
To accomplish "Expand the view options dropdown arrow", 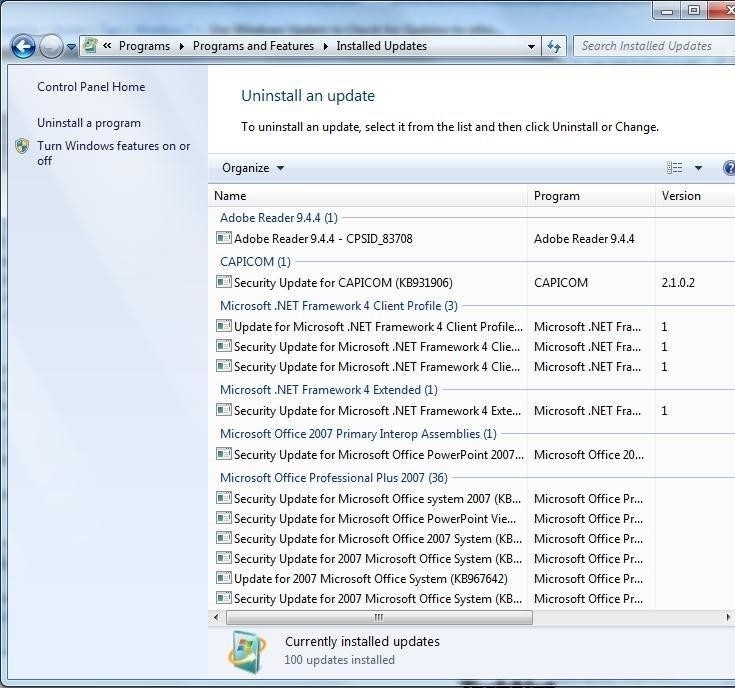I will point(698,168).
